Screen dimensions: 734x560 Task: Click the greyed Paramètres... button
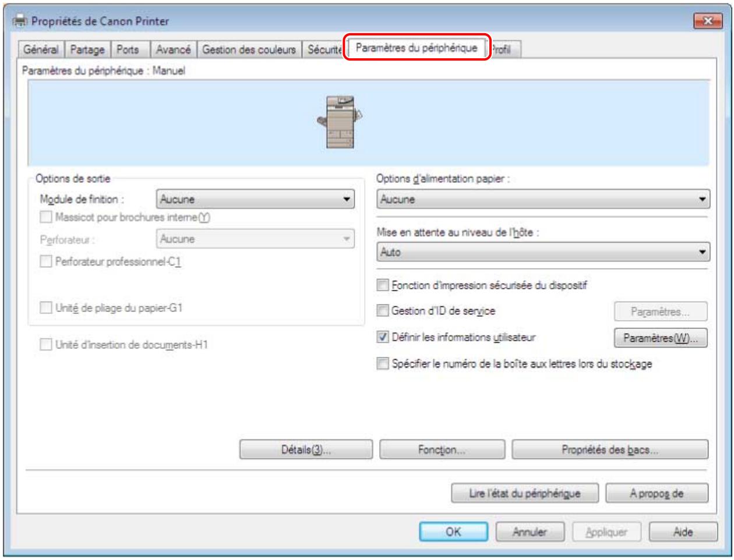pos(661,312)
